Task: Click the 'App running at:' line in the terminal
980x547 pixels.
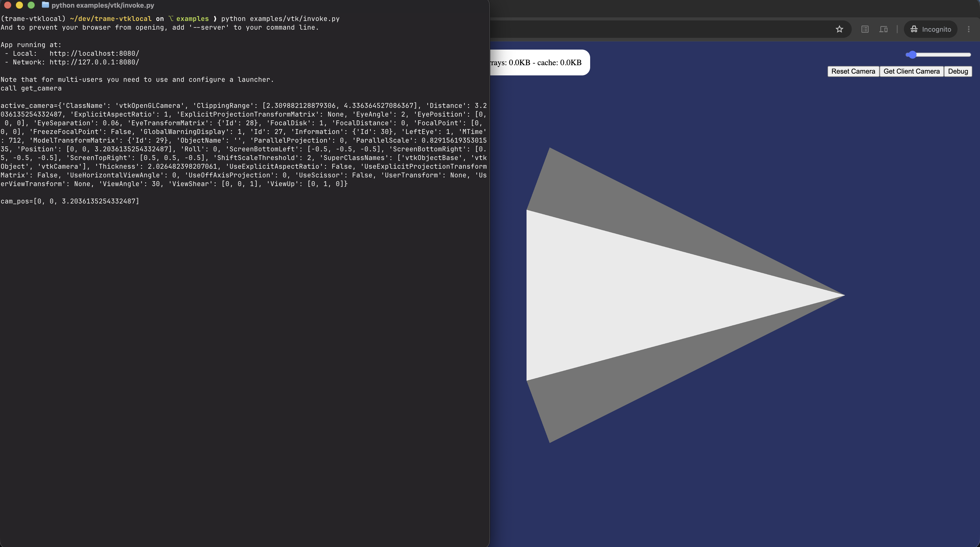Action: (x=31, y=44)
